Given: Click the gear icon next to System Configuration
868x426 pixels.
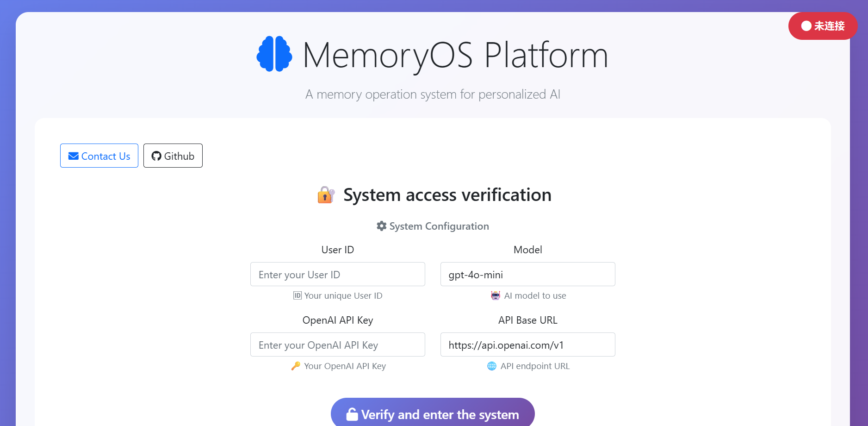Looking at the screenshot, I should coord(381,226).
